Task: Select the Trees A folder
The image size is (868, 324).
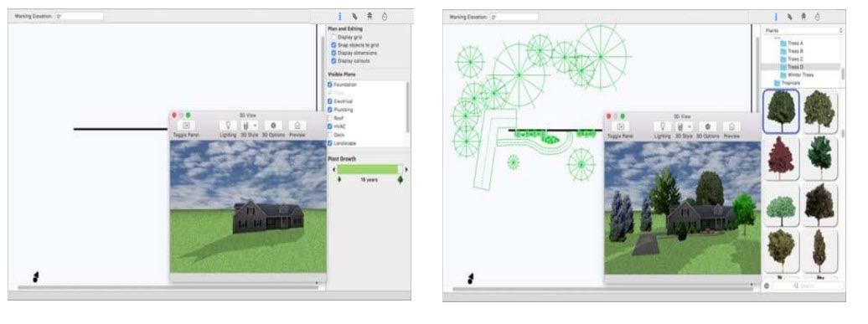Action: coord(795,44)
